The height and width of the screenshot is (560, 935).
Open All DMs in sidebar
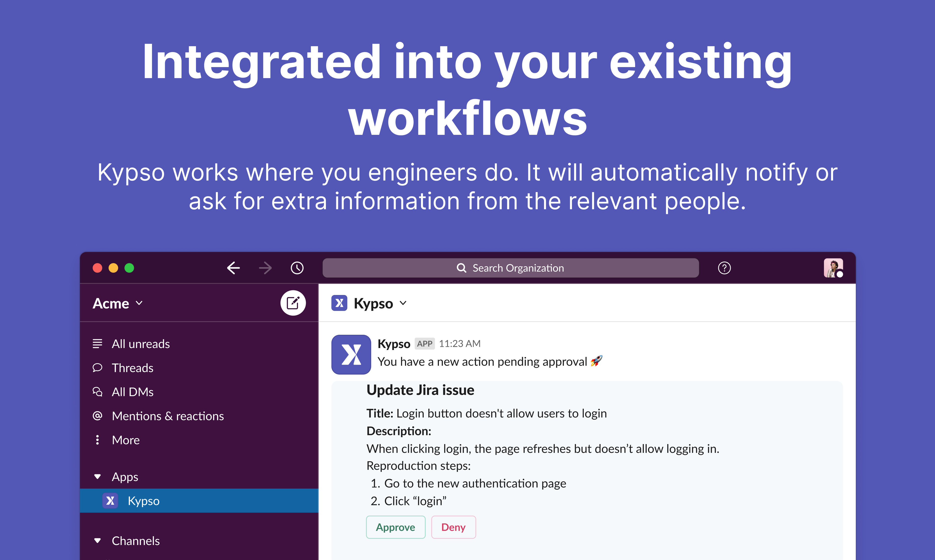[x=132, y=392]
